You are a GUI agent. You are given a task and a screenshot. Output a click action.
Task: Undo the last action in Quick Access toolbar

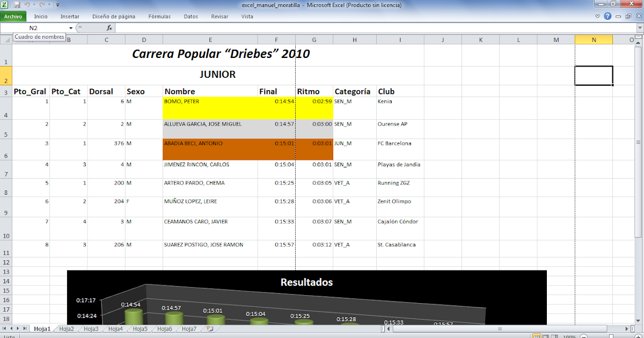pos(27,5)
